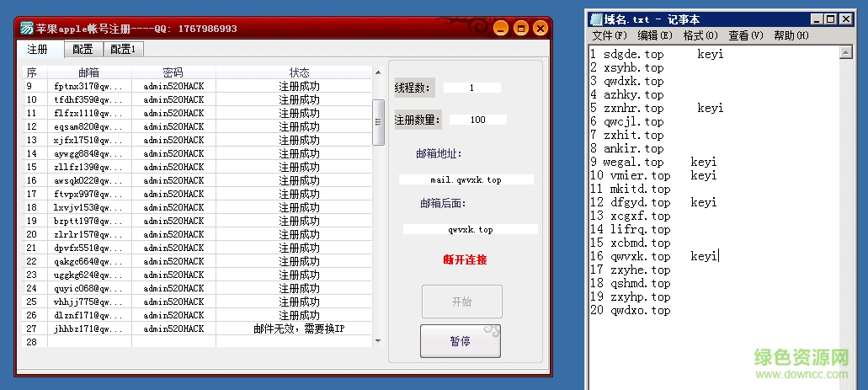Select the row with uggkg624@qw...
The height and width of the screenshot is (390, 868).
click(197, 275)
